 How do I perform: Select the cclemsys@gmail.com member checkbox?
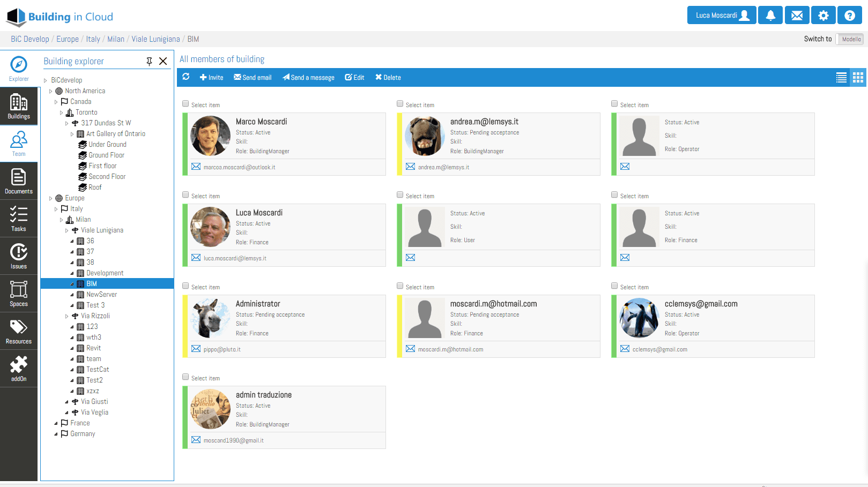(x=614, y=286)
